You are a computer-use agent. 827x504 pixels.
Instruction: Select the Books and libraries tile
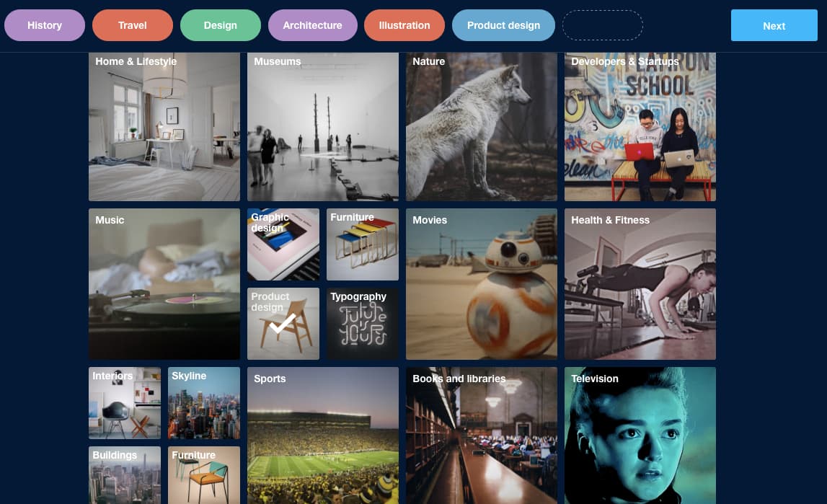482,436
